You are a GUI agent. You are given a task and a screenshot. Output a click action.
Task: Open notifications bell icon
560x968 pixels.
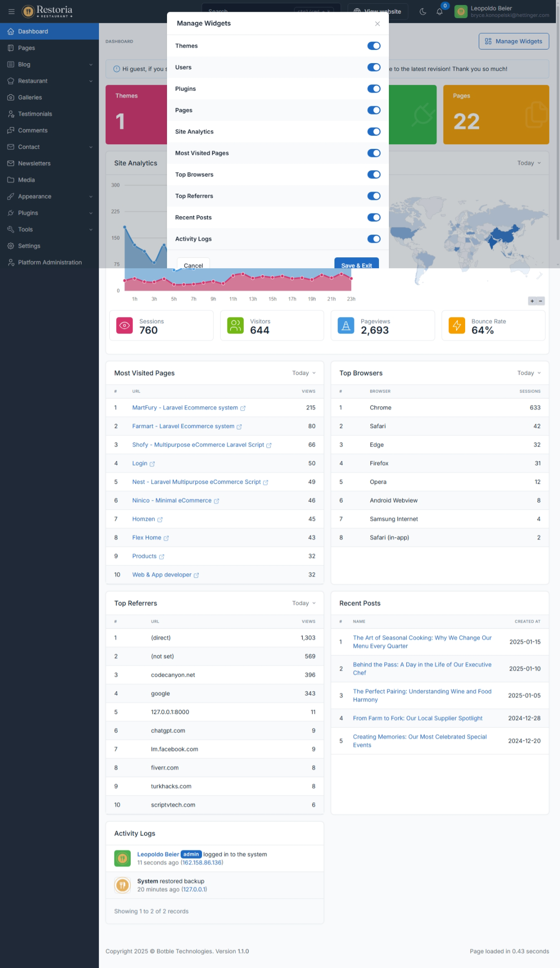(439, 11)
